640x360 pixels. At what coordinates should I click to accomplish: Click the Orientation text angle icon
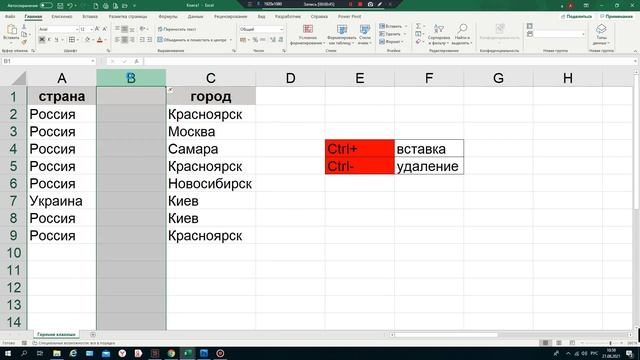(142, 29)
